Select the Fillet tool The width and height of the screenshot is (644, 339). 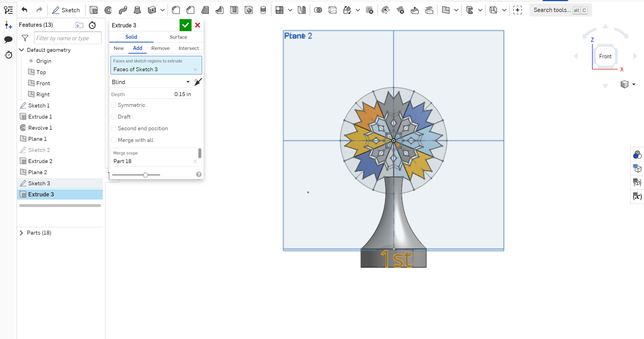coord(176,10)
